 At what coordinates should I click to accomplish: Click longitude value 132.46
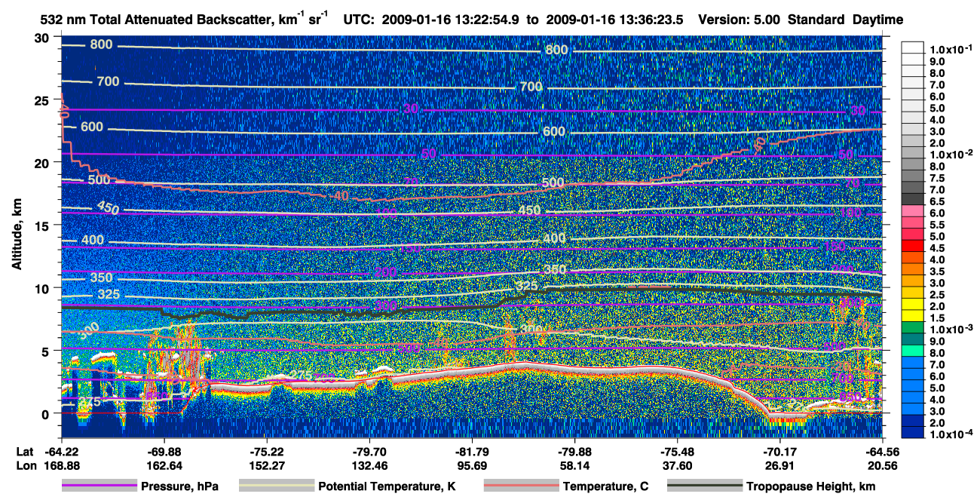click(369, 465)
